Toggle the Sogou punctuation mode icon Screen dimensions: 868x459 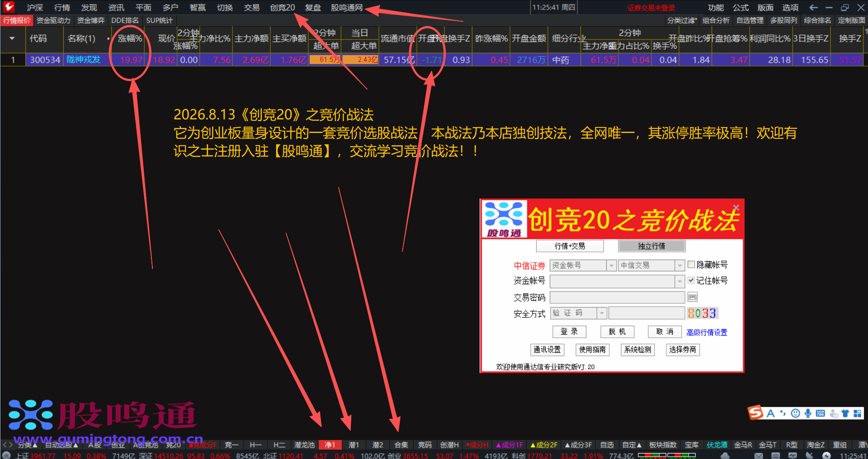click(783, 413)
